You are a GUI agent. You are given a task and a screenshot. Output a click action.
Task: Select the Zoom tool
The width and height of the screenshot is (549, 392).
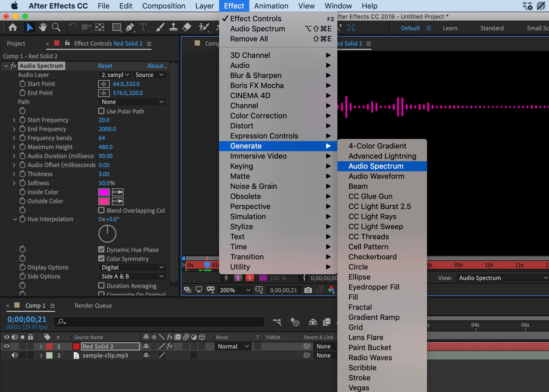(x=56, y=27)
